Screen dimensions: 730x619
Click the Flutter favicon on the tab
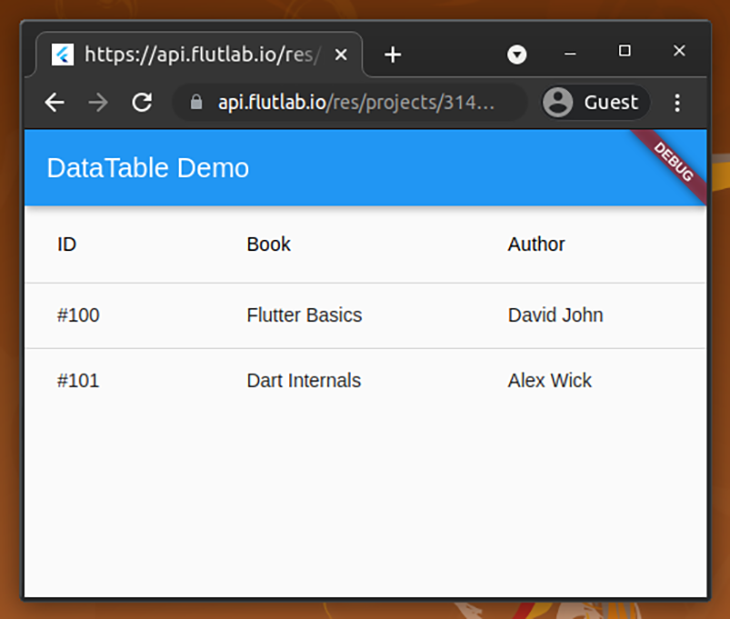click(x=62, y=54)
